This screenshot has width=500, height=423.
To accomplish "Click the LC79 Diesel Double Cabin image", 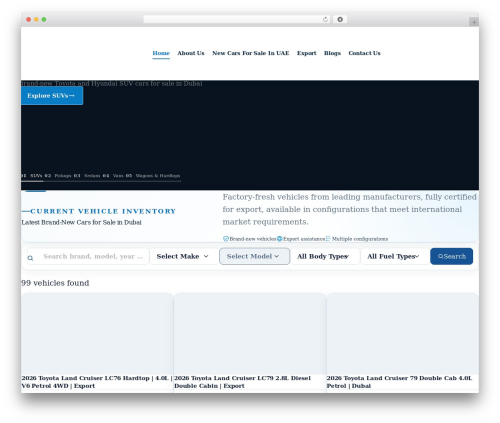I will coord(250,334).
